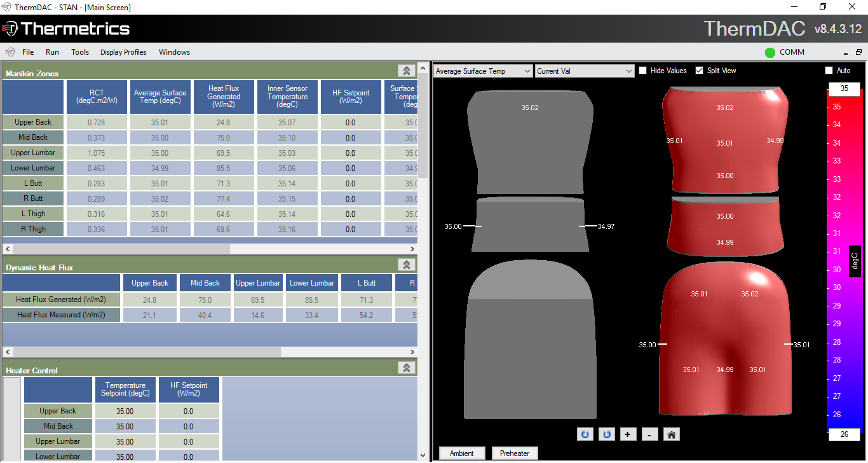Open the Current Val dropdown
Screen dimensions: 868x463
(585, 71)
